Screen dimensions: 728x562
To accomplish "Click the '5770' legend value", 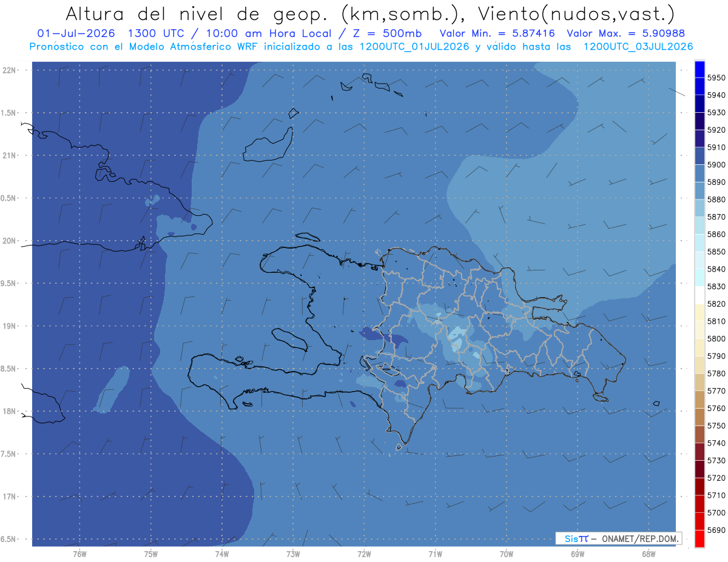I will click(x=716, y=391).
